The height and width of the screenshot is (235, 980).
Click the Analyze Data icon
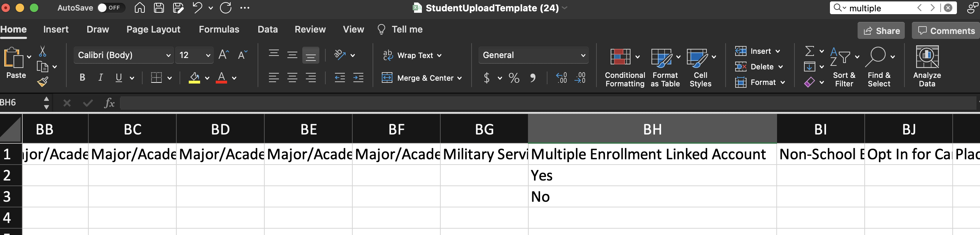click(926, 66)
